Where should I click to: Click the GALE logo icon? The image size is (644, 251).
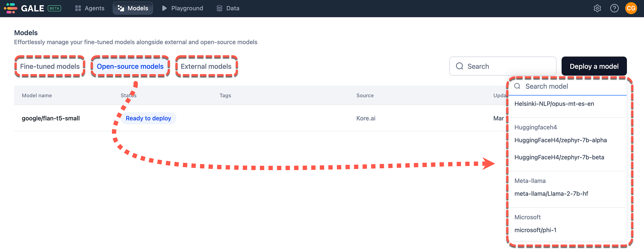click(x=11, y=8)
